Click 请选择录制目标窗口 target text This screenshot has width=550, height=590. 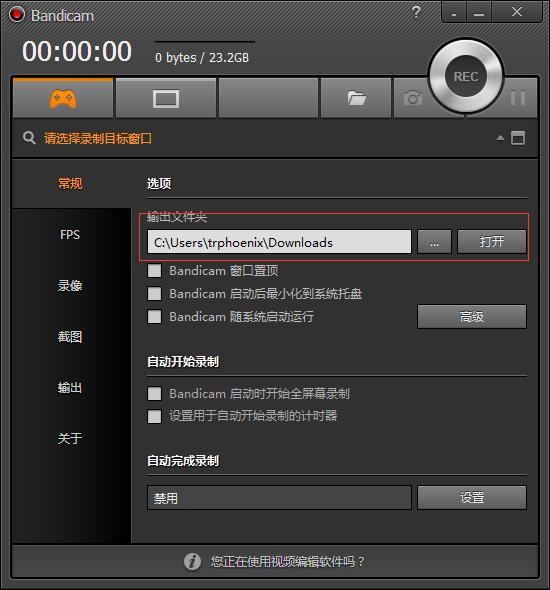tap(98, 138)
